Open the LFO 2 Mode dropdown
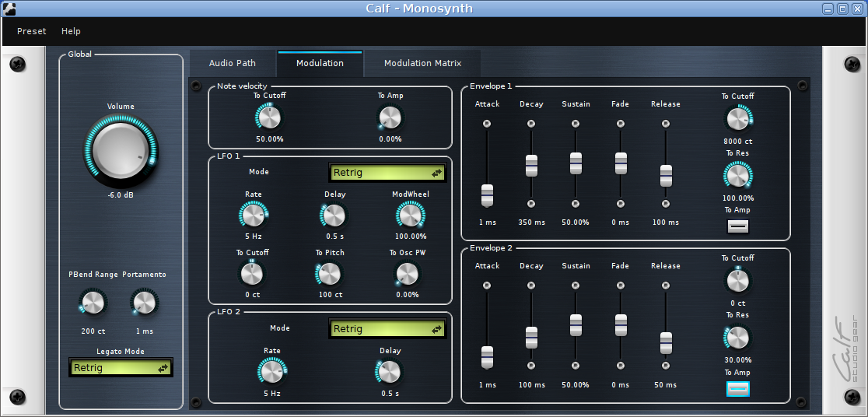 (387, 328)
